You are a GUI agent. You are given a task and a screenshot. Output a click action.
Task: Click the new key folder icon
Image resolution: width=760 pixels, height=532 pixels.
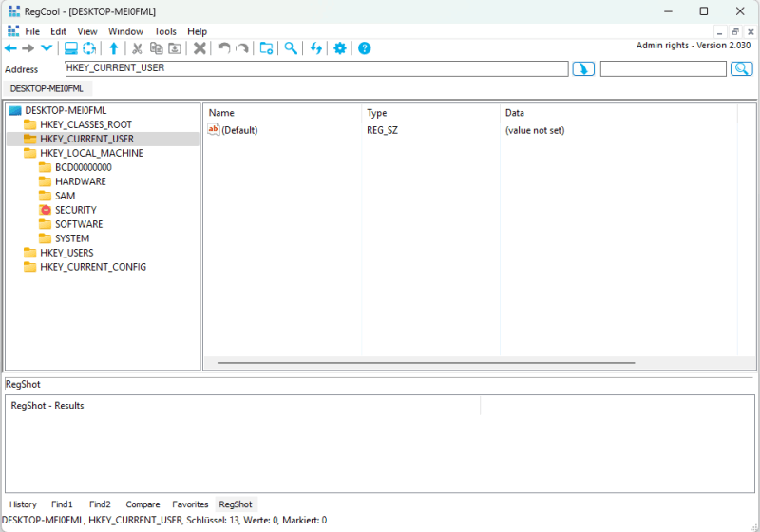pyautogui.click(x=266, y=48)
